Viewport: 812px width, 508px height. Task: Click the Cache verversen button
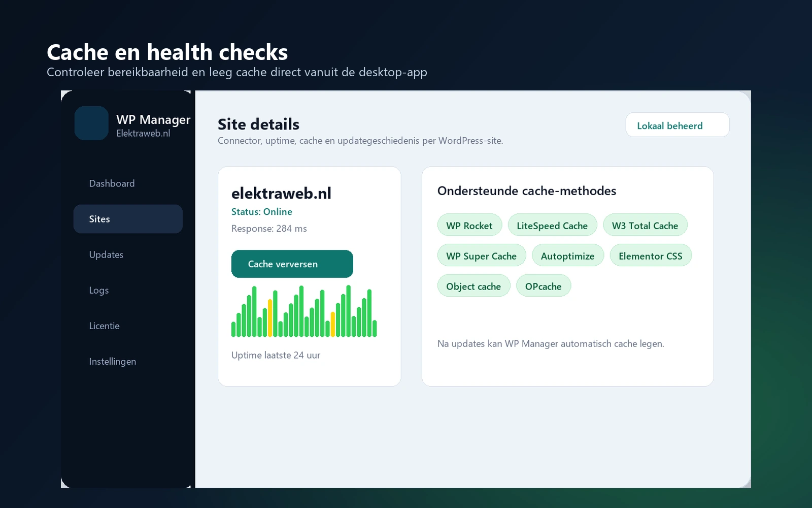[x=292, y=264]
